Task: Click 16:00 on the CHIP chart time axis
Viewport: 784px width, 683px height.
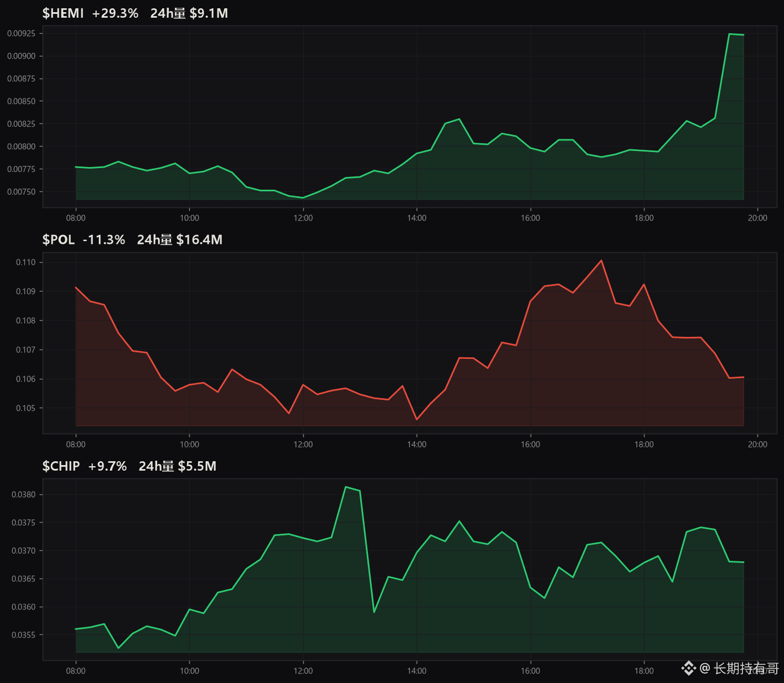Action: tap(530, 671)
